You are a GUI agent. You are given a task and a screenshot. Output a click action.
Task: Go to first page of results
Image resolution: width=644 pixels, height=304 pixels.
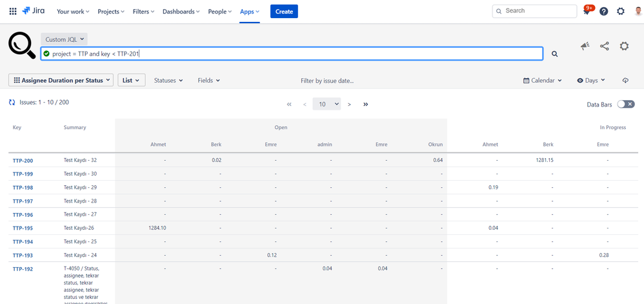click(x=289, y=105)
